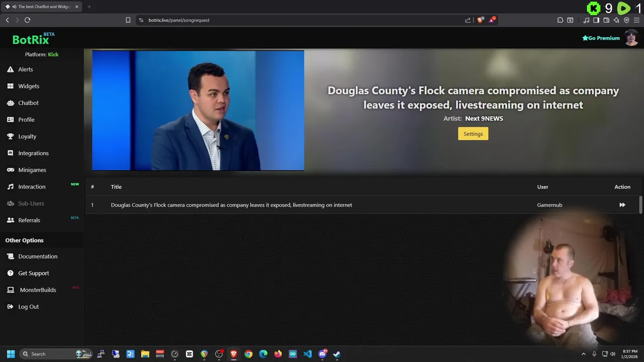Open Brave Shields lion icon

(x=480, y=20)
